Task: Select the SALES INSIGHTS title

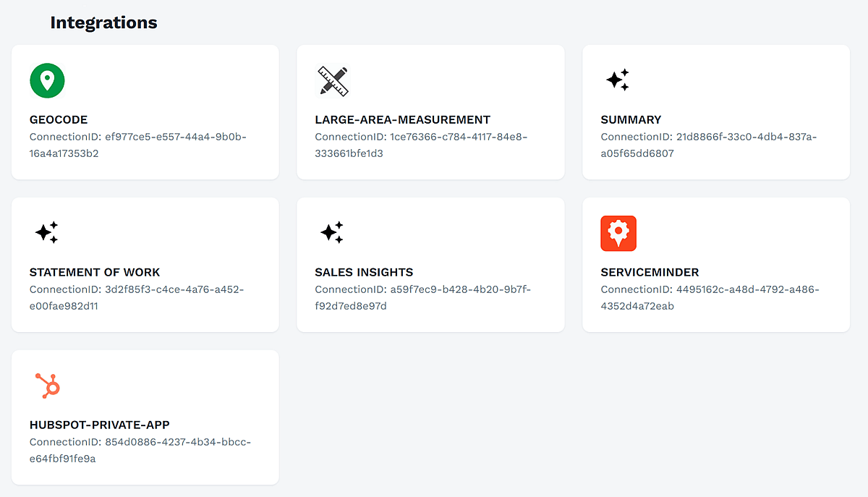Action: [364, 273]
